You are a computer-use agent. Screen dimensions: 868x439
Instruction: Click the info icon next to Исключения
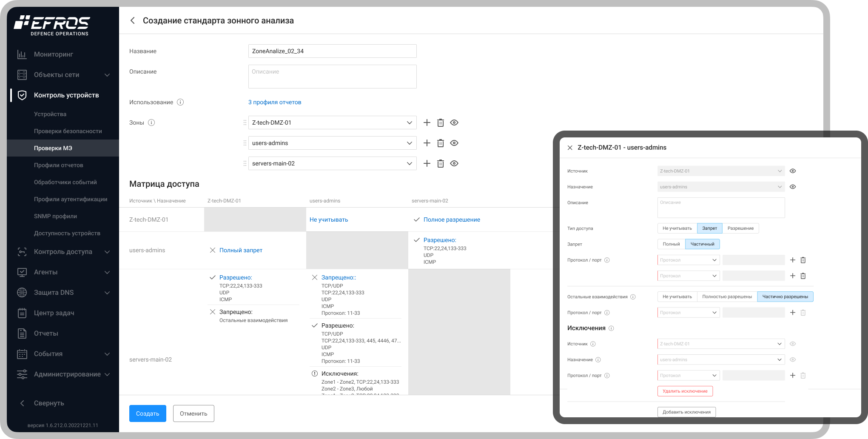pos(611,328)
